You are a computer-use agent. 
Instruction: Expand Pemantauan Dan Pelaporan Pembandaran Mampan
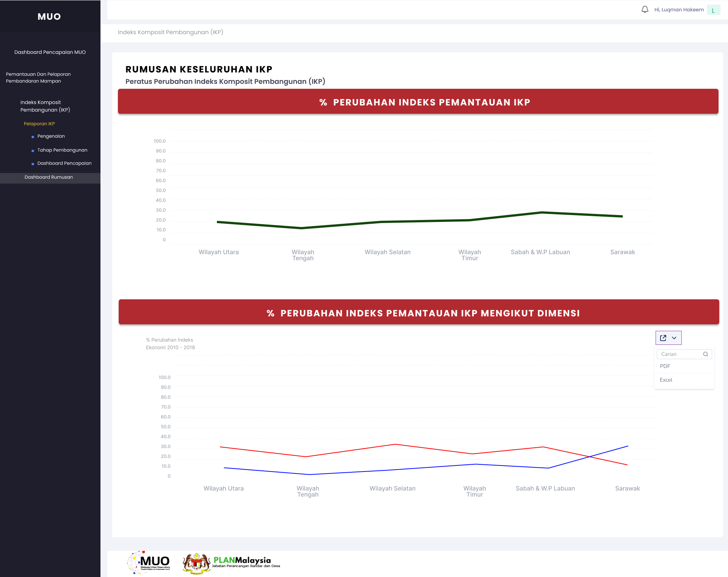(38, 78)
